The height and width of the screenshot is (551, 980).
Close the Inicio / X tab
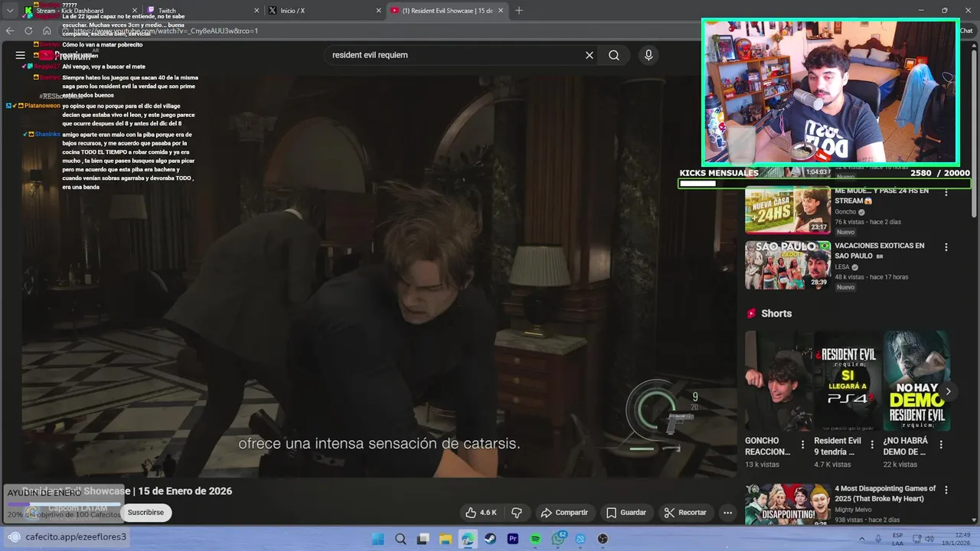tap(378, 11)
